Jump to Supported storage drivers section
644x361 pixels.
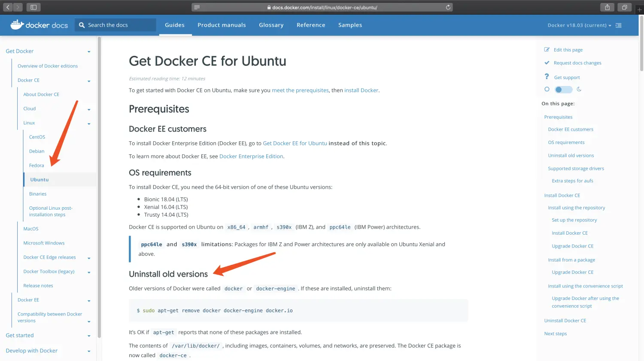[576, 168]
